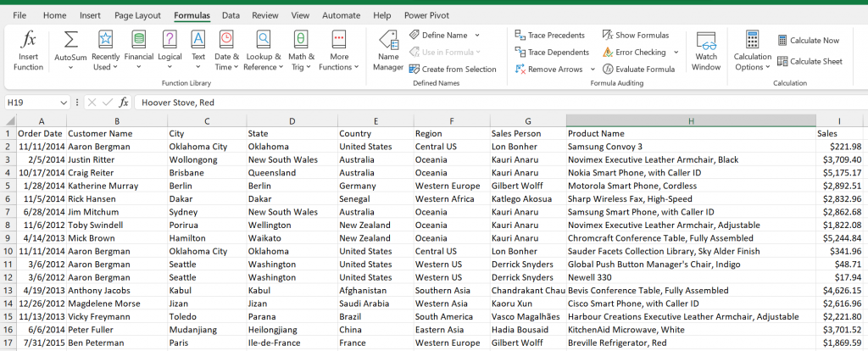
Task: Click the Product Name header cell
Action: 691,133
